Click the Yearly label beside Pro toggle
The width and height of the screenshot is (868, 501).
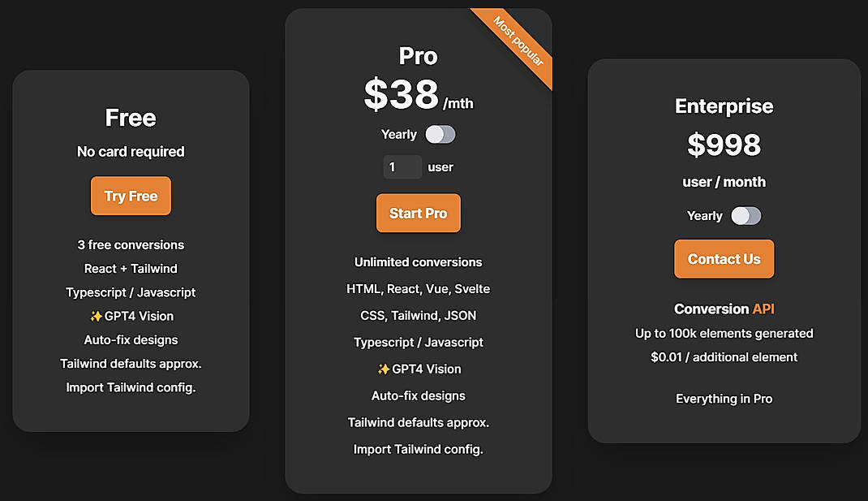click(398, 134)
